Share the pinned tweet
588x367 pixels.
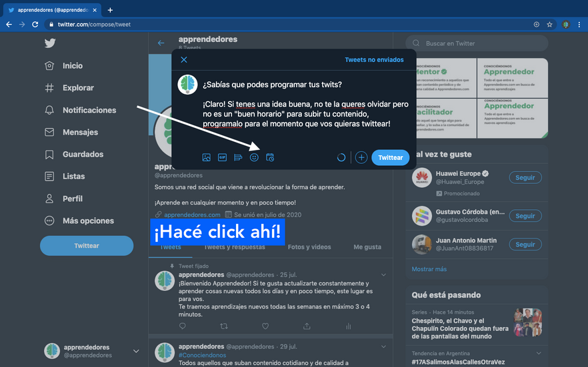[307, 326]
